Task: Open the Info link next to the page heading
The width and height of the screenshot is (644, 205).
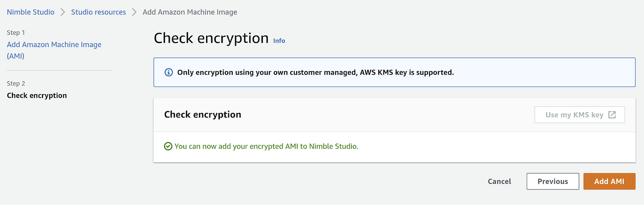Action: [279, 41]
